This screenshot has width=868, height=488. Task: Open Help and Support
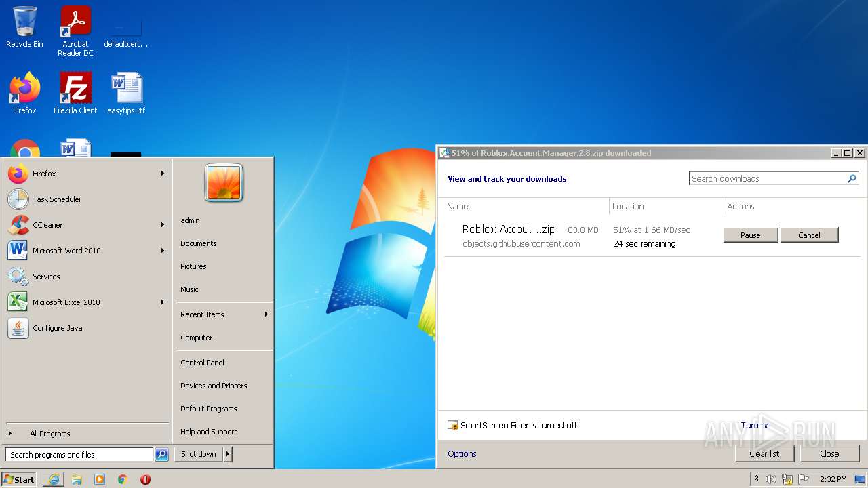pyautogui.click(x=209, y=432)
